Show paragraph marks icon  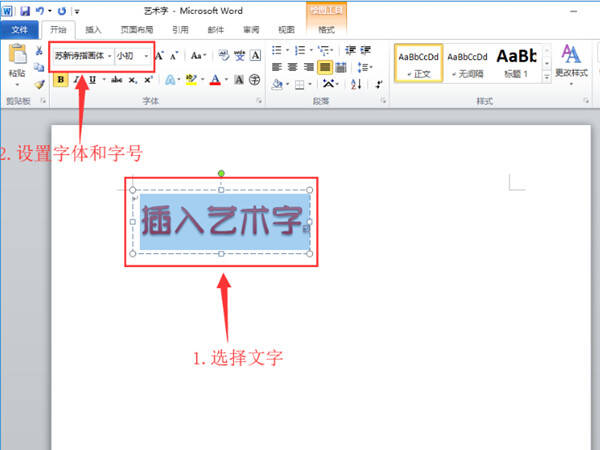(x=379, y=84)
